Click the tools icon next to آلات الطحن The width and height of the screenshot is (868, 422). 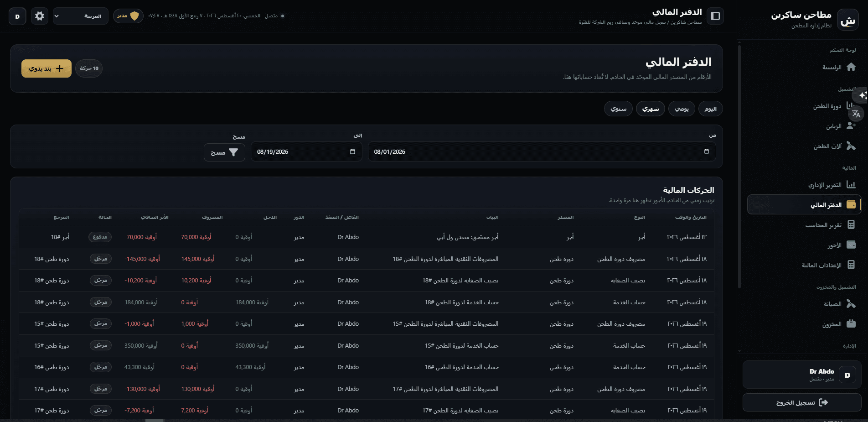point(851,146)
